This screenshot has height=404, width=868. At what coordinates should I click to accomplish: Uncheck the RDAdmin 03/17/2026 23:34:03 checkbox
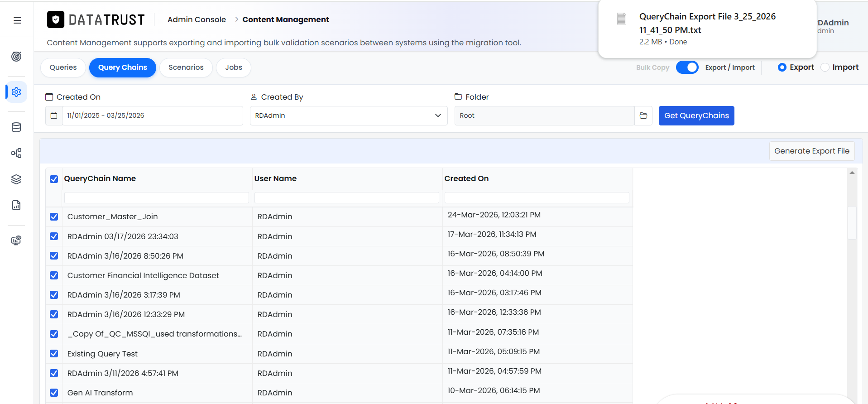click(54, 236)
